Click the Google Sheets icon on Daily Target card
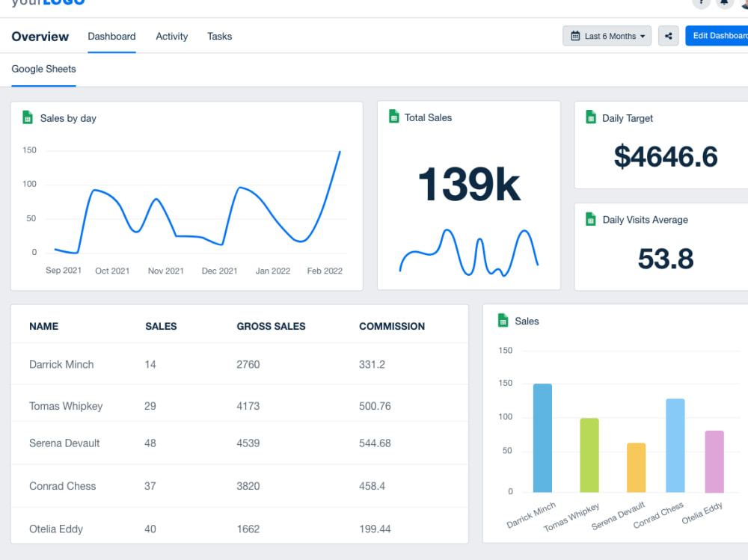The image size is (748, 560). (589, 117)
